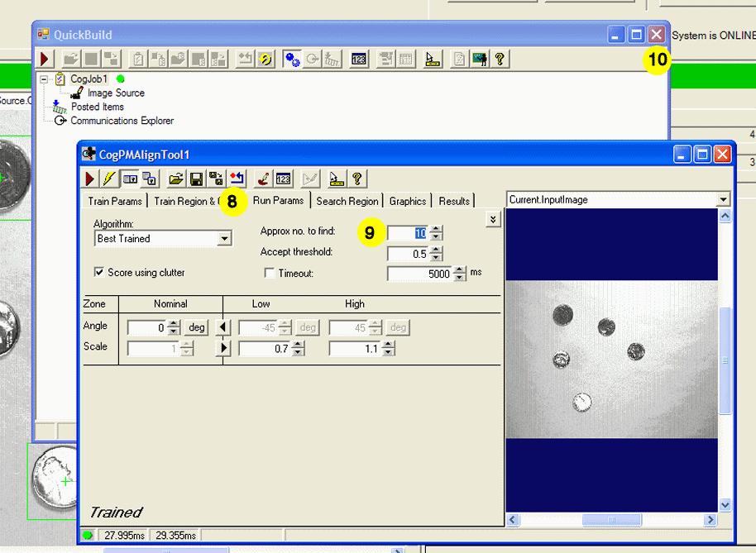Click the horizontal scrollbar under the image view

612,520
